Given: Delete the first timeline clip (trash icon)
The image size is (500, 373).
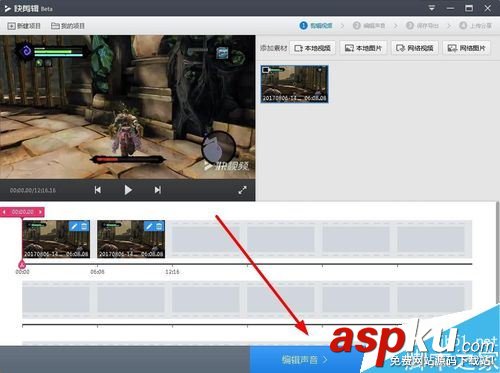Looking at the screenshot, I should click(84, 226).
